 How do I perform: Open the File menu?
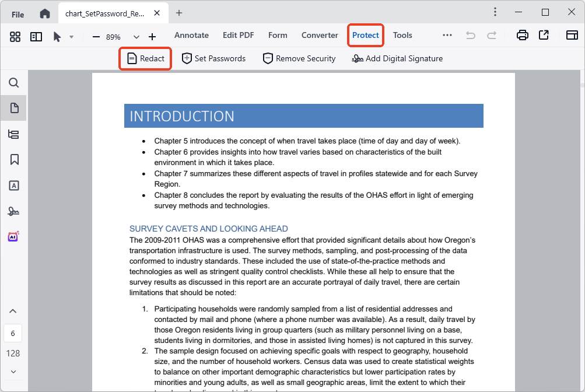point(17,13)
